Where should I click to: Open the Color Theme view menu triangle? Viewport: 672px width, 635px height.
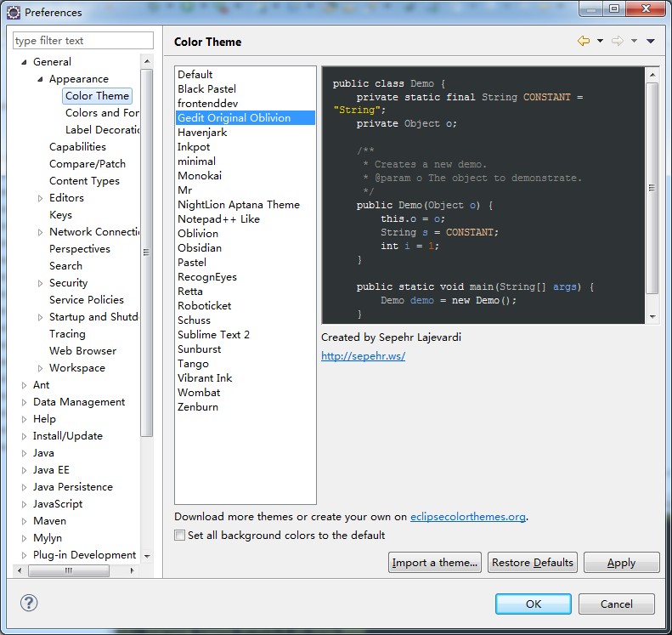[x=651, y=41]
